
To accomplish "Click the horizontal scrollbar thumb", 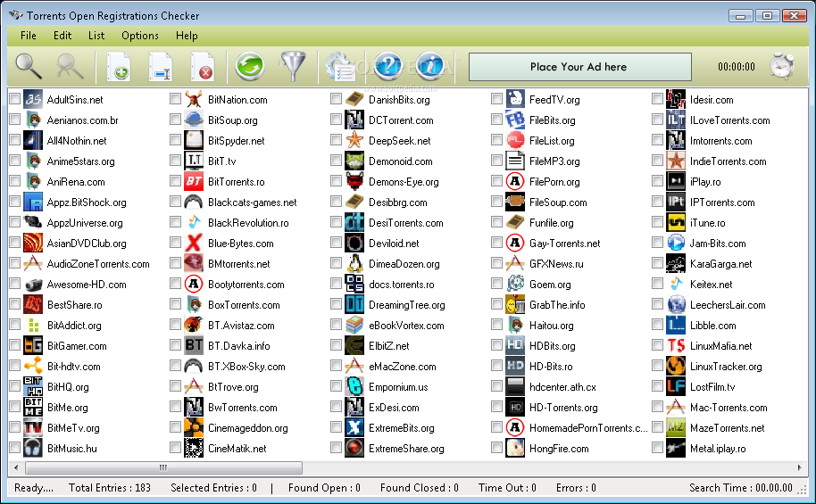I will [164, 467].
